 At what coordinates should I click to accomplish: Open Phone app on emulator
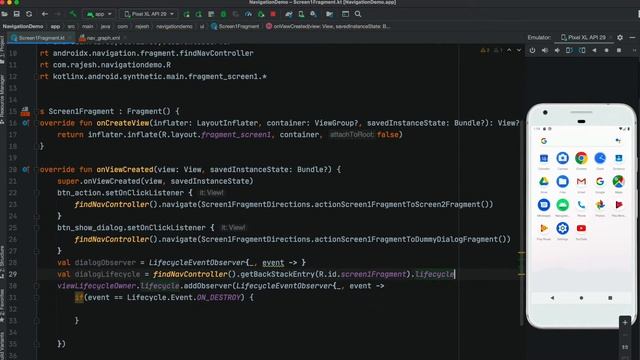point(581,205)
